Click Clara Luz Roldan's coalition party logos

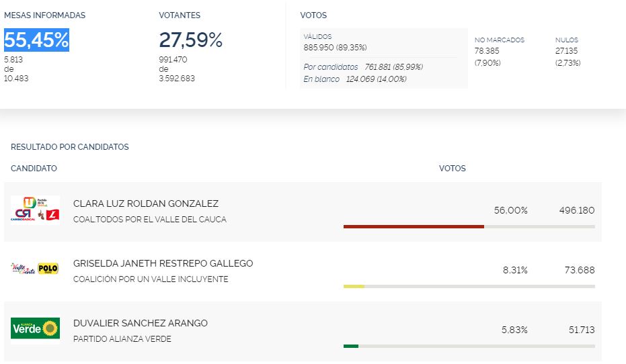coord(36,209)
